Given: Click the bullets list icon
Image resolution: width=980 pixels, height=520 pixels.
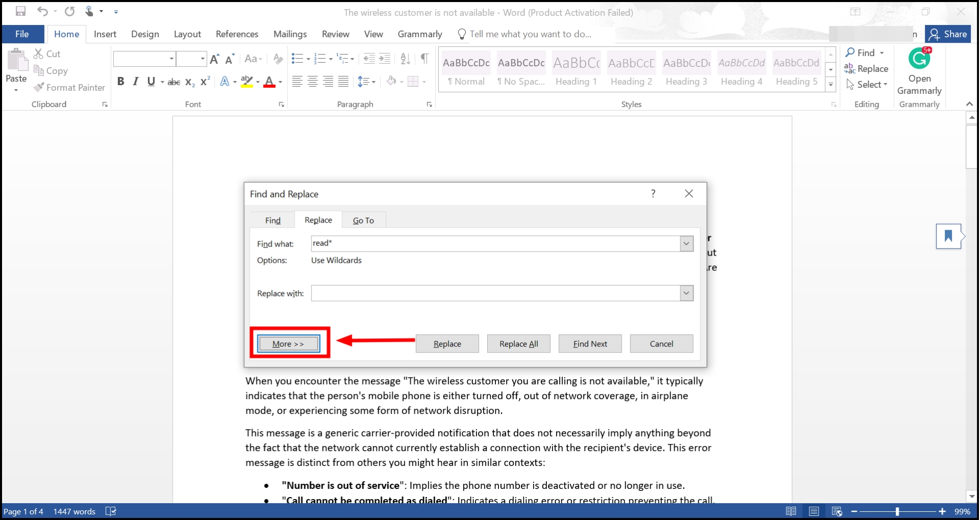Looking at the screenshot, I should [x=297, y=59].
